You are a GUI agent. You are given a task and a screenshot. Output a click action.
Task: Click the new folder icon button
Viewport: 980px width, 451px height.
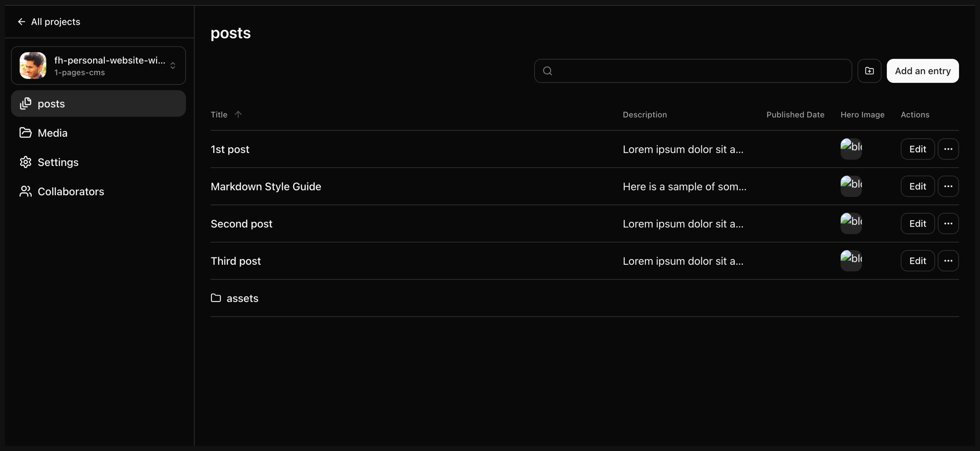click(x=869, y=71)
